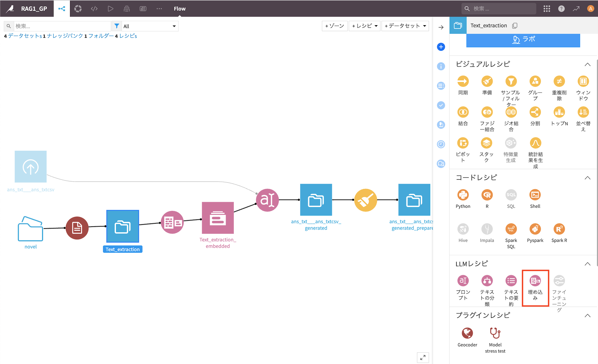Open the All filter dropdown
Screen dimensions: 598x364
pyautogui.click(x=149, y=26)
